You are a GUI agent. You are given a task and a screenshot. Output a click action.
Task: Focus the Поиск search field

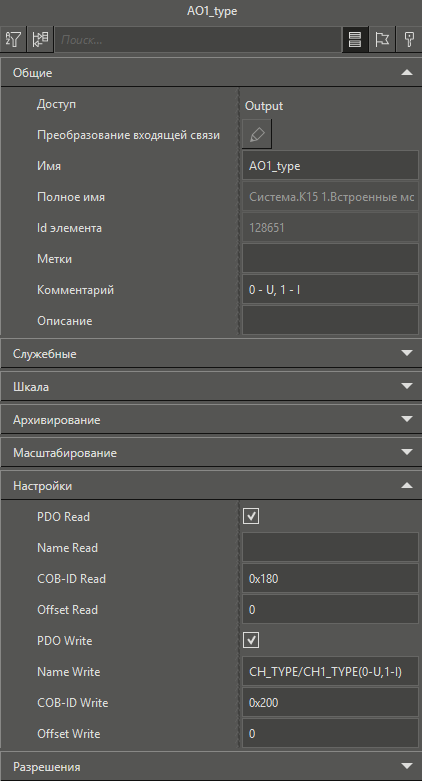pos(198,39)
